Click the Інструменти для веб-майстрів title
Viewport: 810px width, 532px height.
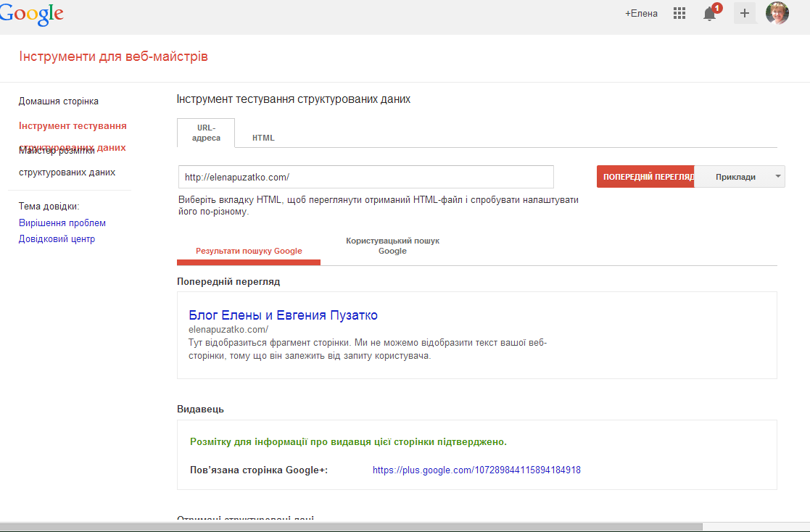pos(114,57)
